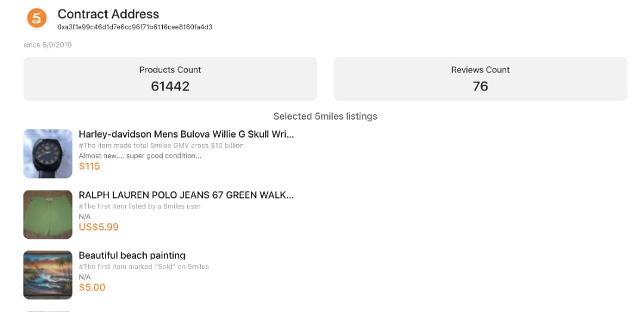Click the $5.00 price
The image size is (644, 312).
(92, 288)
